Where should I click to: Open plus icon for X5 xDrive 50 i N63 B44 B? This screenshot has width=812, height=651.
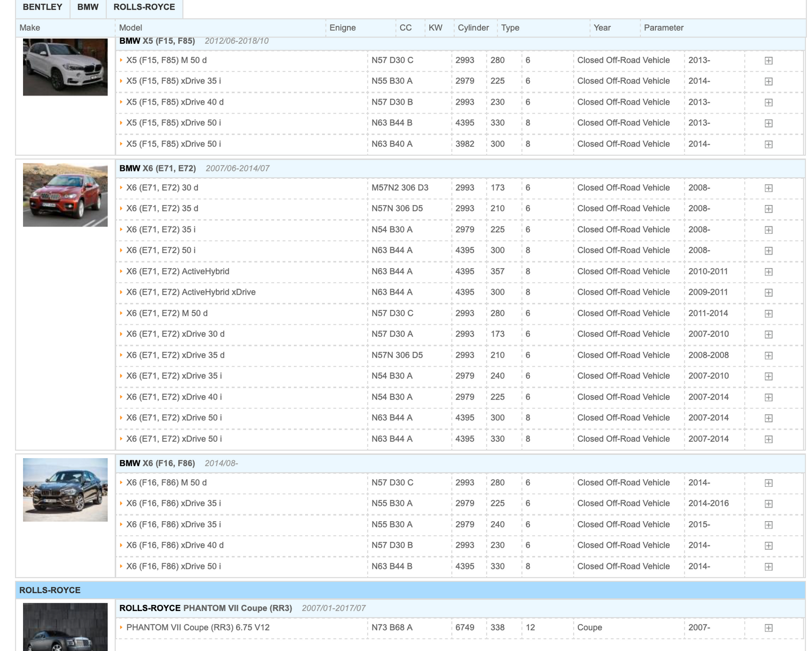(768, 123)
